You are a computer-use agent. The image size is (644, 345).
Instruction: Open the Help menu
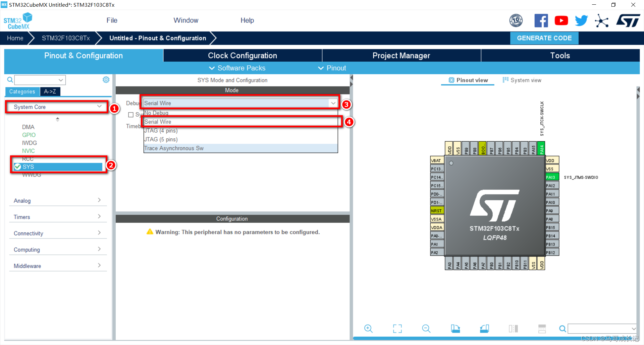click(247, 20)
